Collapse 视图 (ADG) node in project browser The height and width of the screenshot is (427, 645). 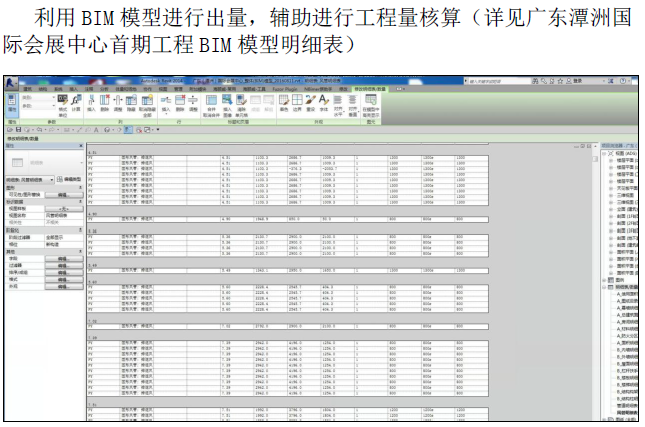[604, 153]
